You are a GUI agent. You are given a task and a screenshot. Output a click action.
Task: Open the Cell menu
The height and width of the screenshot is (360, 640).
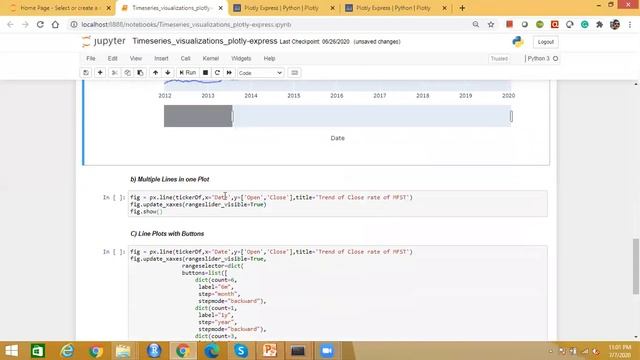click(x=185, y=58)
